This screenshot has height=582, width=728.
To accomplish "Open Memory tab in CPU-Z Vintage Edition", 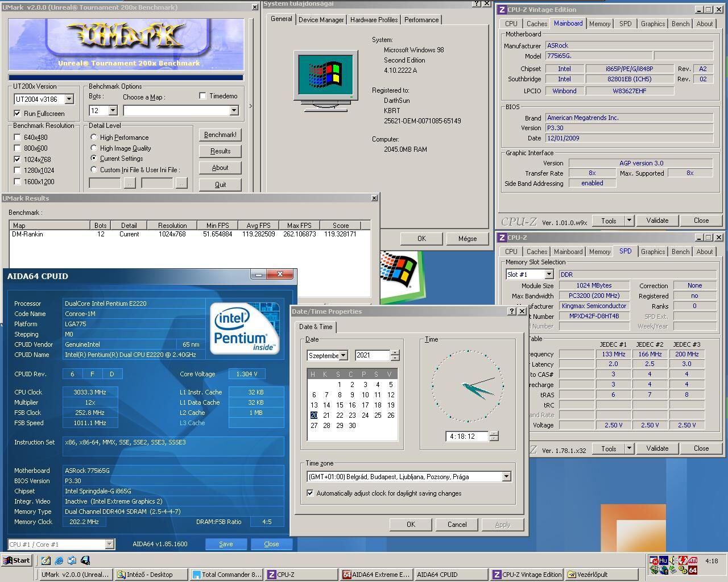I will [599, 24].
